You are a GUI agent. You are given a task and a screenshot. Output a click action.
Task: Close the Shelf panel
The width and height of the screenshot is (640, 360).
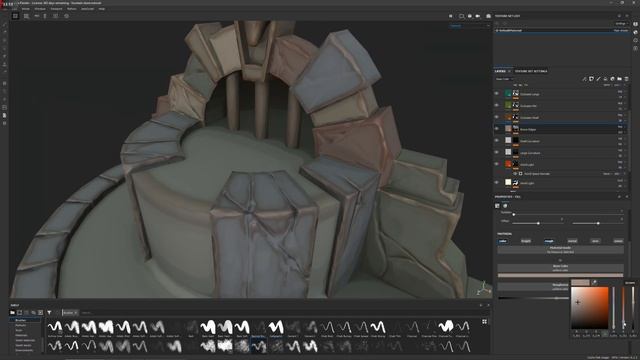pyautogui.click(x=488, y=305)
